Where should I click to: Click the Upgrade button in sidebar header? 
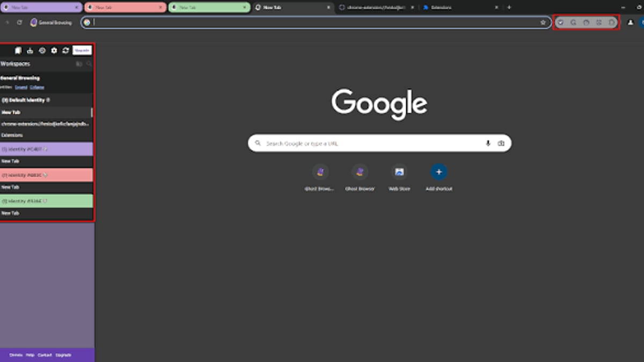(82, 50)
